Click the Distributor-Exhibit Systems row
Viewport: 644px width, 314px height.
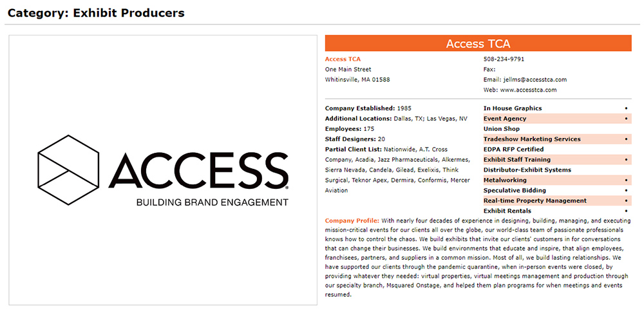pyautogui.click(x=527, y=170)
